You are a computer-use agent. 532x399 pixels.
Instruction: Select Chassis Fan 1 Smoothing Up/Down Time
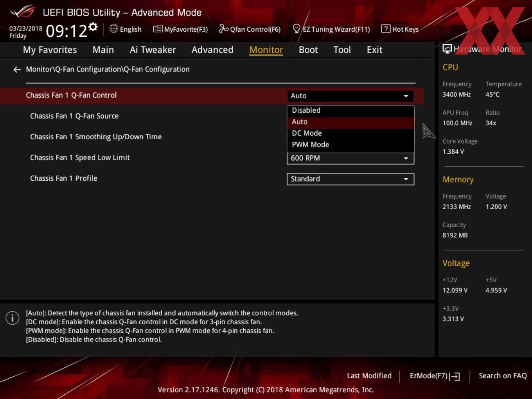96,137
